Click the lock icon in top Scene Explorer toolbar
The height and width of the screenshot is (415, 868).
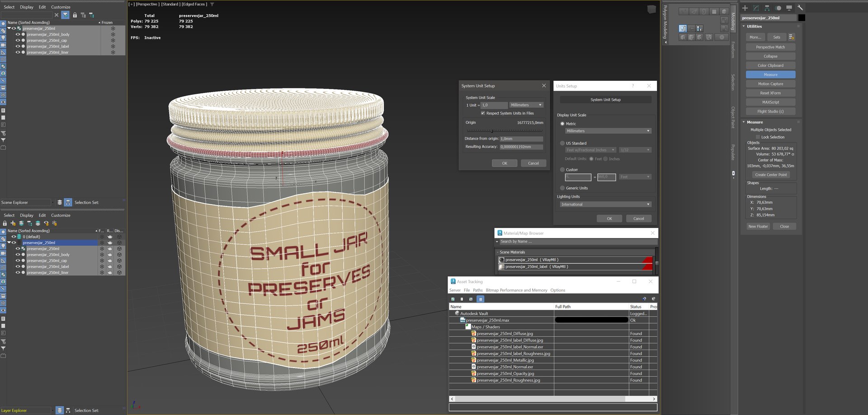click(75, 15)
